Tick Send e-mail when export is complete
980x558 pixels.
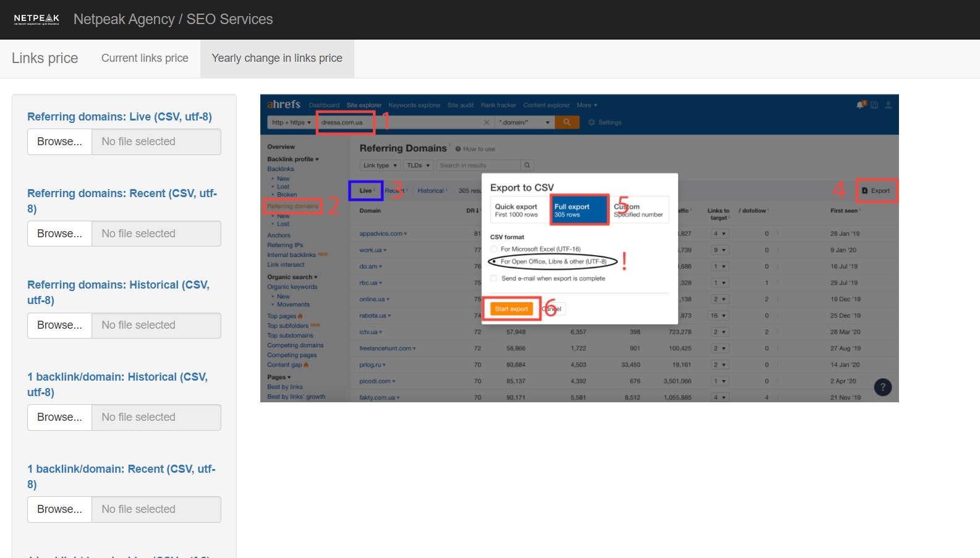tap(493, 278)
